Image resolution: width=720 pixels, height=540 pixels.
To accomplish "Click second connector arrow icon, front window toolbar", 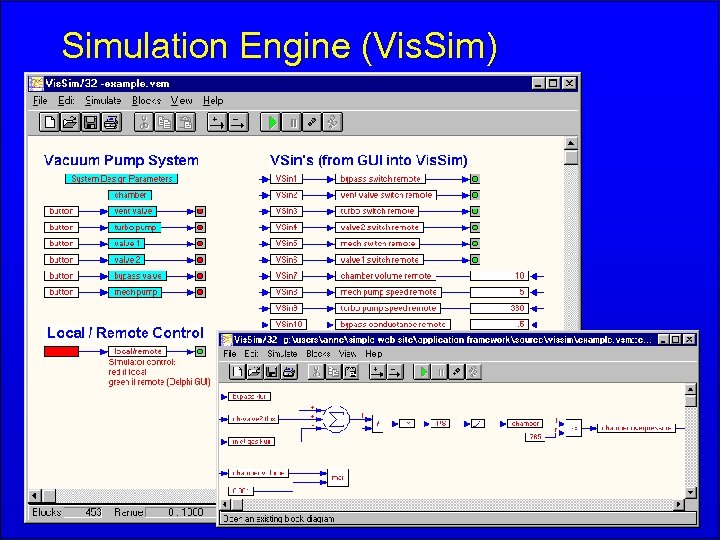I will (395, 371).
